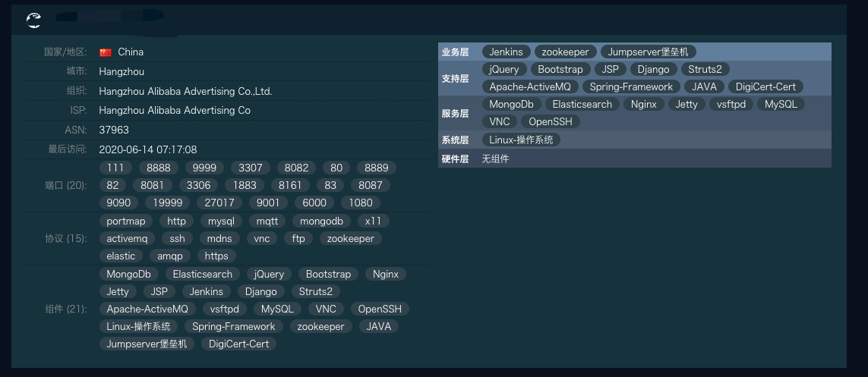Click Jenkins in the 组件 list

point(207,292)
